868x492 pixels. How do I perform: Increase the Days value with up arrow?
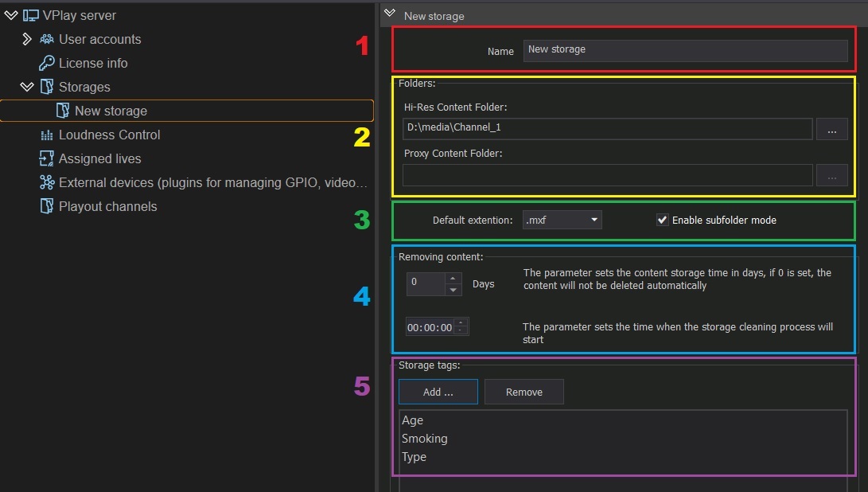point(453,278)
